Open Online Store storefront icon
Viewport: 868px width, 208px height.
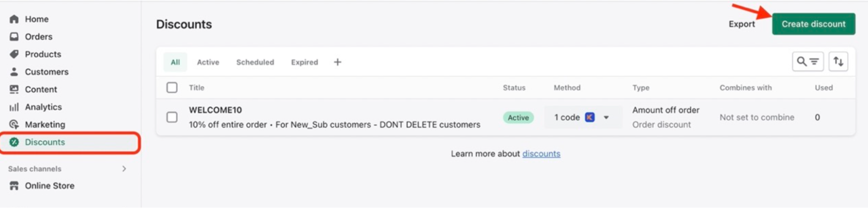pos(14,186)
